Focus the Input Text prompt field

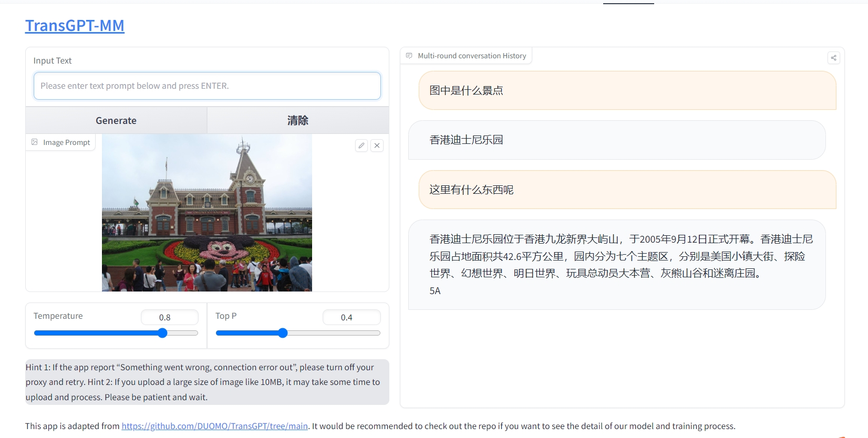tap(207, 86)
